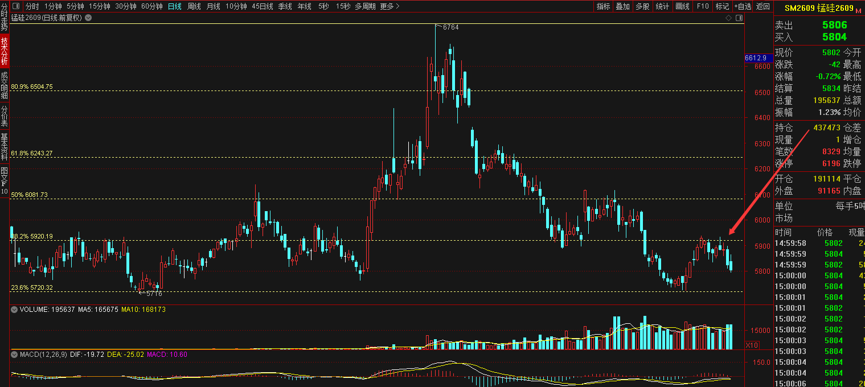Open the 成交明细 sidebar tab
865x387 pixels.
4,84
